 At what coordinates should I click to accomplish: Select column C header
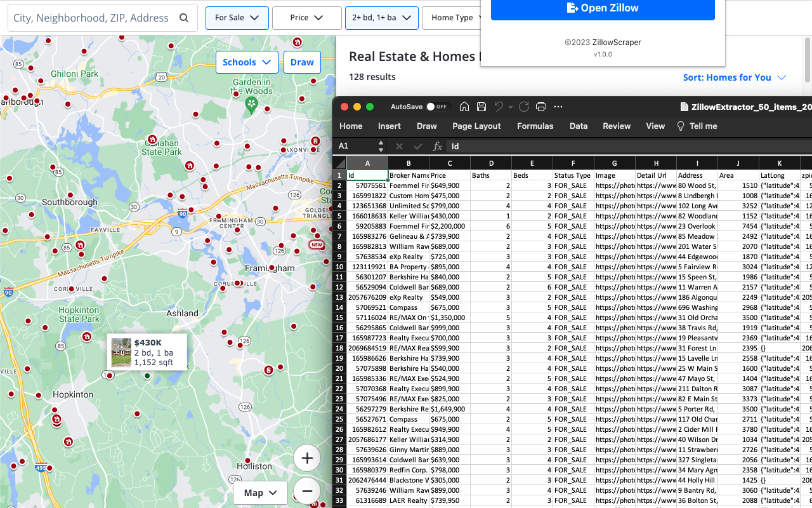450,163
